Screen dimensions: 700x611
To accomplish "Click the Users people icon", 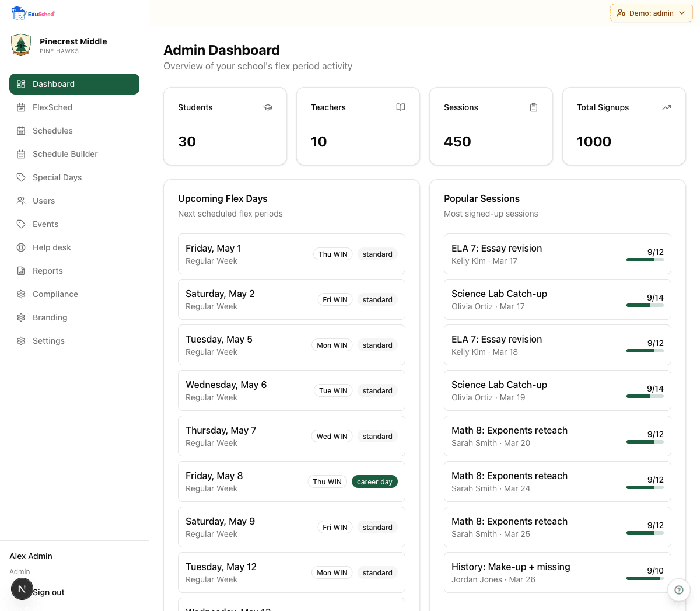I will 21,201.
